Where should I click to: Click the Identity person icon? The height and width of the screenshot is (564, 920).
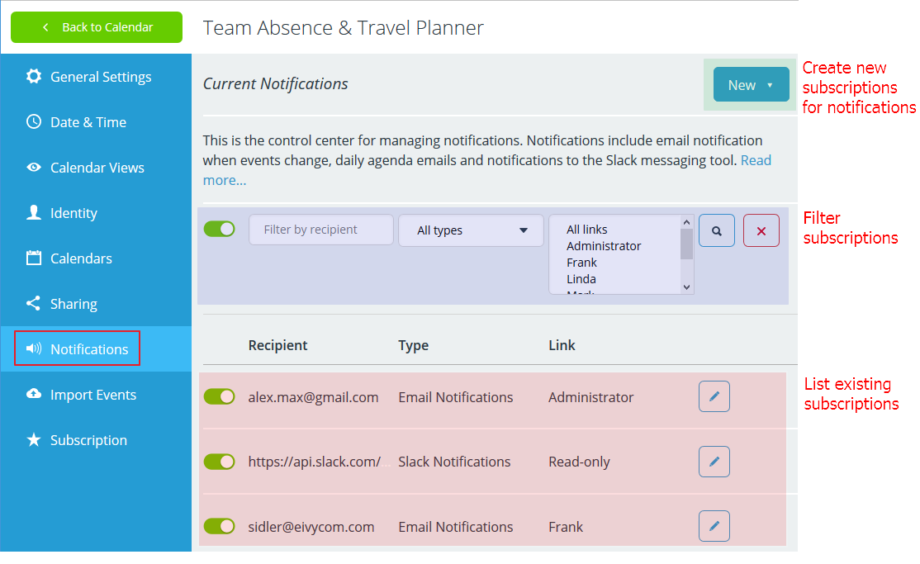pyautogui.click(x=34, y=212)
